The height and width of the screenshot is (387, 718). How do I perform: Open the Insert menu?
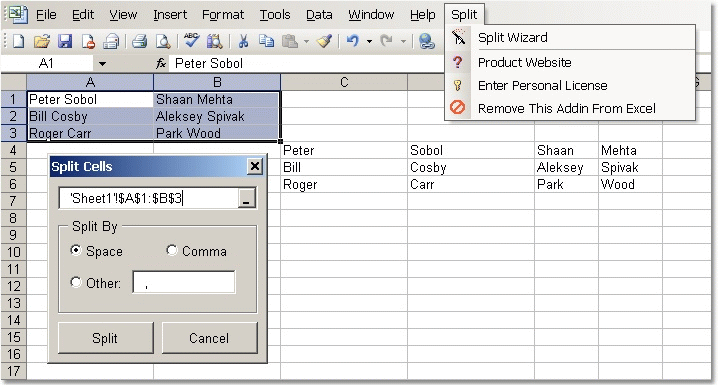(x=170, y=15)
